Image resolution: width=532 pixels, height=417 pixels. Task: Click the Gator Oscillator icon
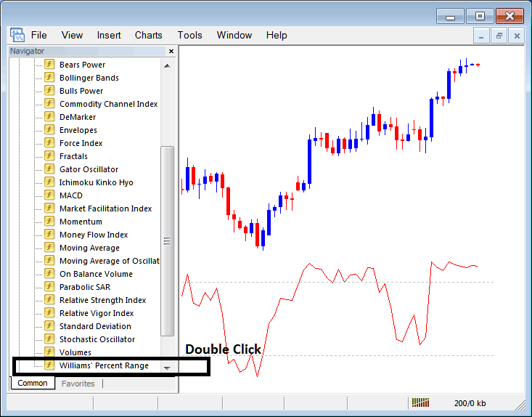(x=49, y=169)
